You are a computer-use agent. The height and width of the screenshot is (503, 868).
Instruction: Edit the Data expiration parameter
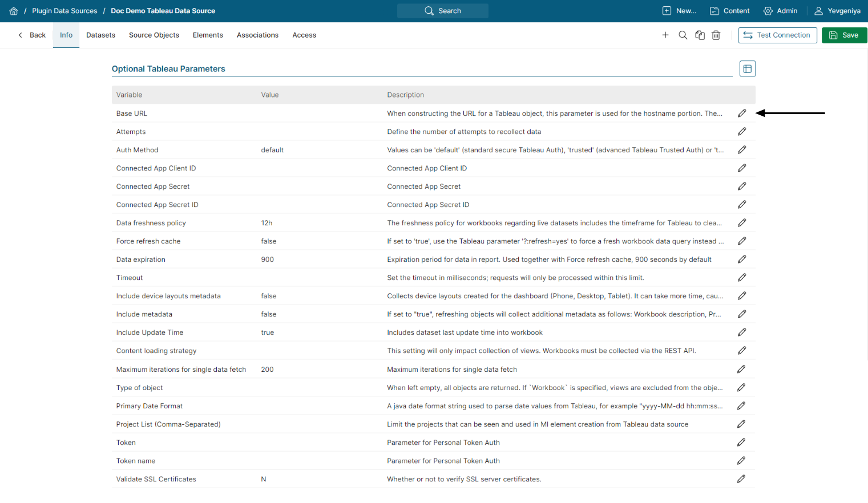coord(742,259)
